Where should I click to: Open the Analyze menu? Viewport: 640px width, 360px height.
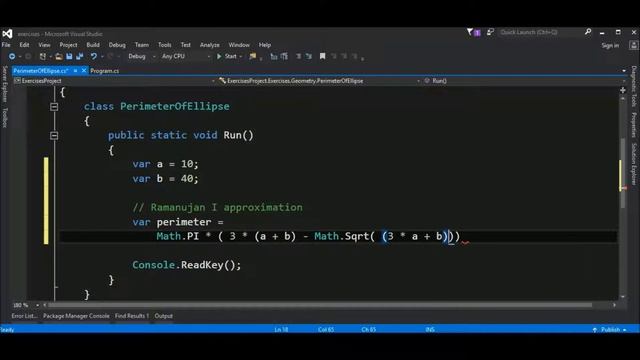coord(210,45)
